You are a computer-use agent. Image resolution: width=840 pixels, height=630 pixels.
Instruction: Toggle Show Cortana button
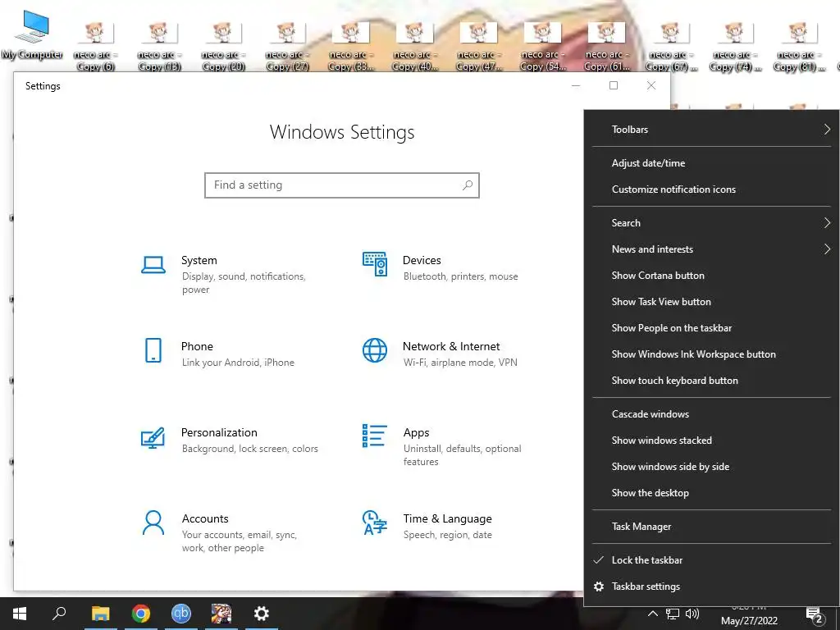coord(711,276)
